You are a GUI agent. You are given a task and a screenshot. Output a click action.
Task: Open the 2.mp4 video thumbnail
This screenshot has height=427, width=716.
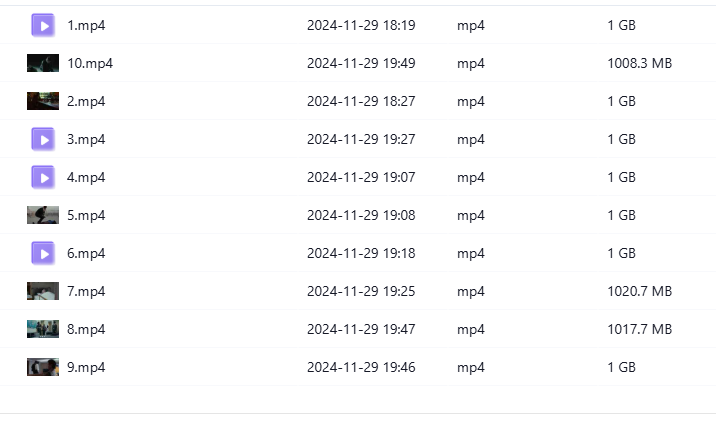(x=43, y=101)
